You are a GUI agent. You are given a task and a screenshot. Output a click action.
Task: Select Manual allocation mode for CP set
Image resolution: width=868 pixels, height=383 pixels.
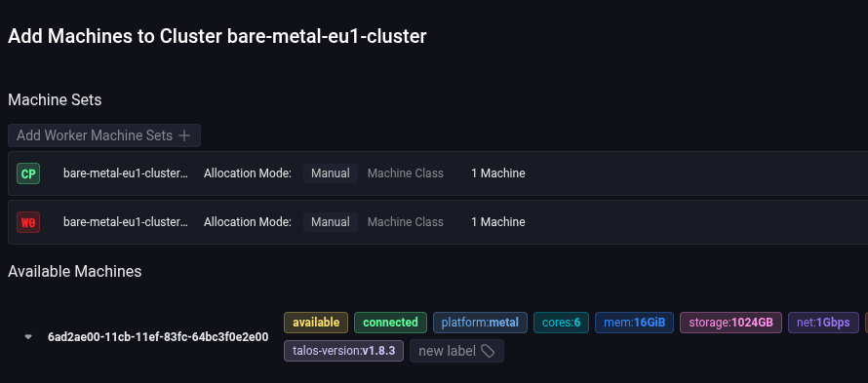pyautogui.click(x=331, y=173)
